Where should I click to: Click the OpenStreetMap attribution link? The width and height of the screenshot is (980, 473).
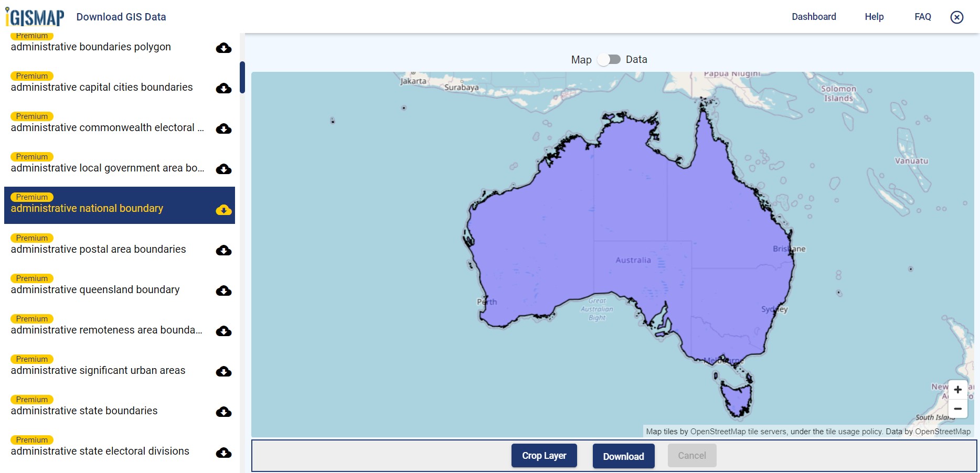[719, 432]
